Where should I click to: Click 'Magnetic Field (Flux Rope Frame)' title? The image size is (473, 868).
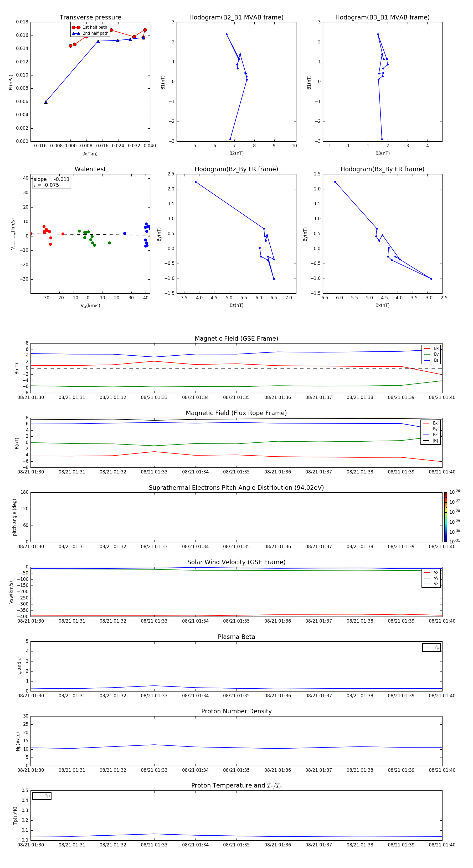coord(236,413)
